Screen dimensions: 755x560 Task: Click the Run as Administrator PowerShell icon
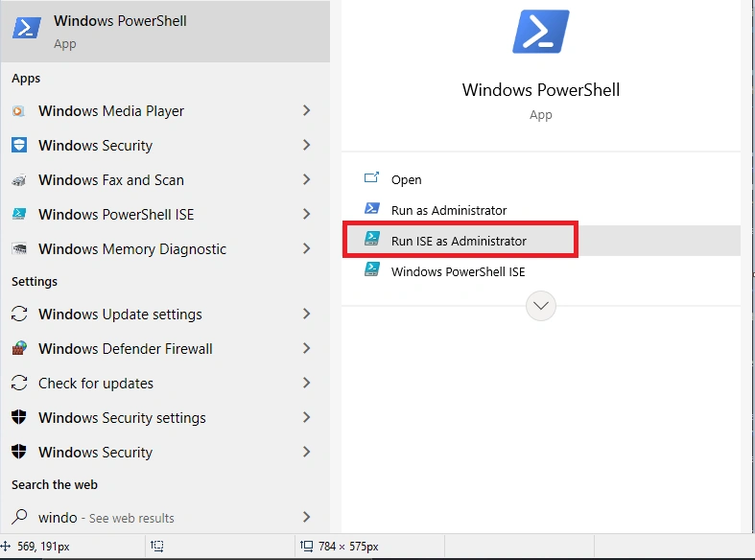pyautogui.click(x=371, y=208)
